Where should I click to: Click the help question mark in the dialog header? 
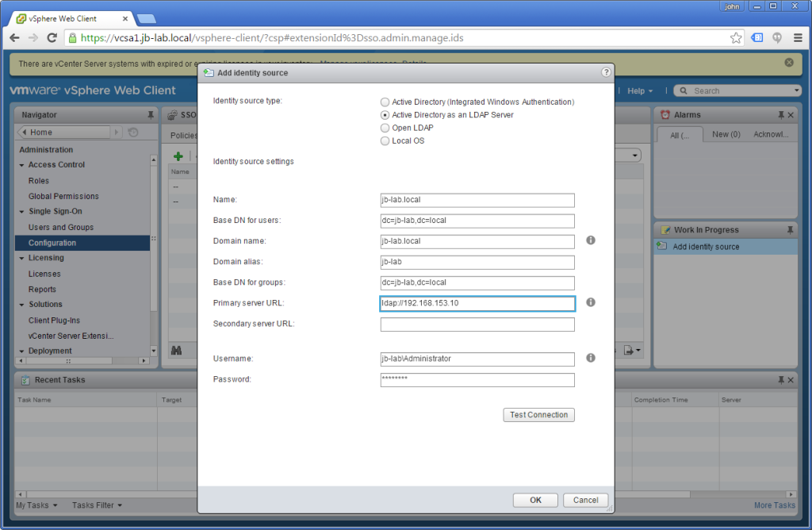[x=606, y=72]
